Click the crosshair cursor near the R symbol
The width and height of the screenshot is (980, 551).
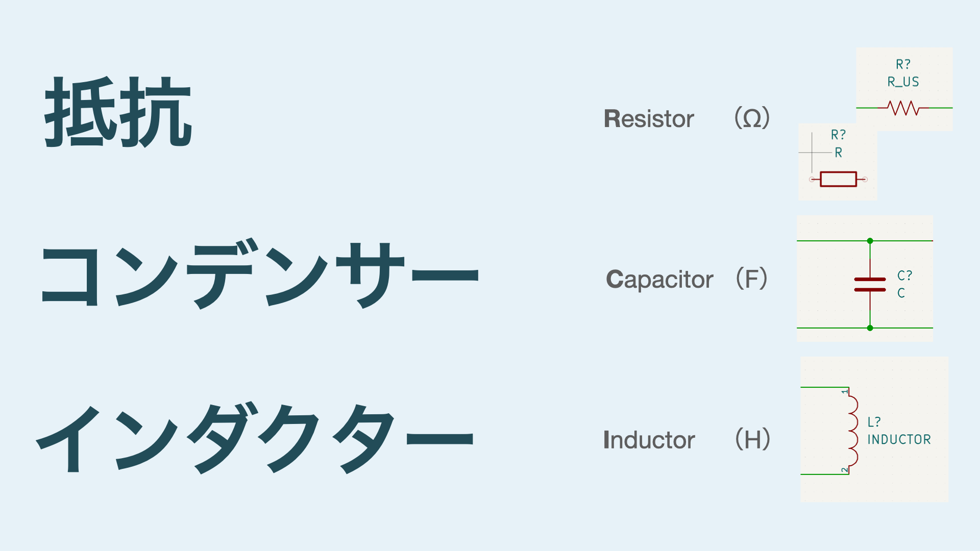coord(812,153)
